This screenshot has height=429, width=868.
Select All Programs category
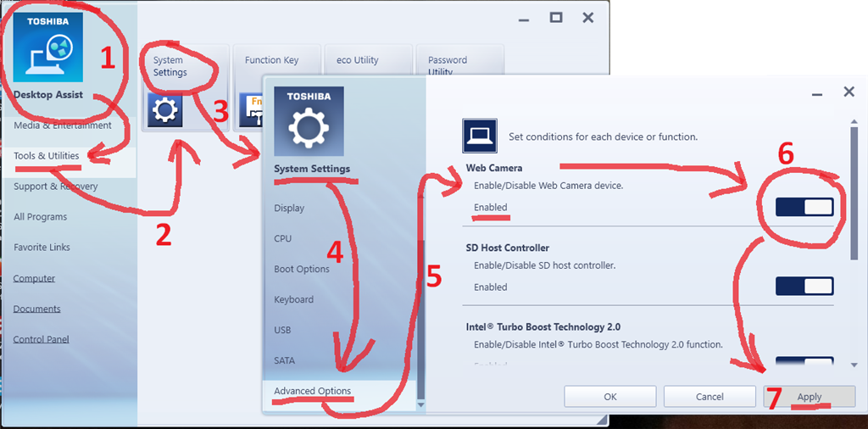tap(41, 217)
